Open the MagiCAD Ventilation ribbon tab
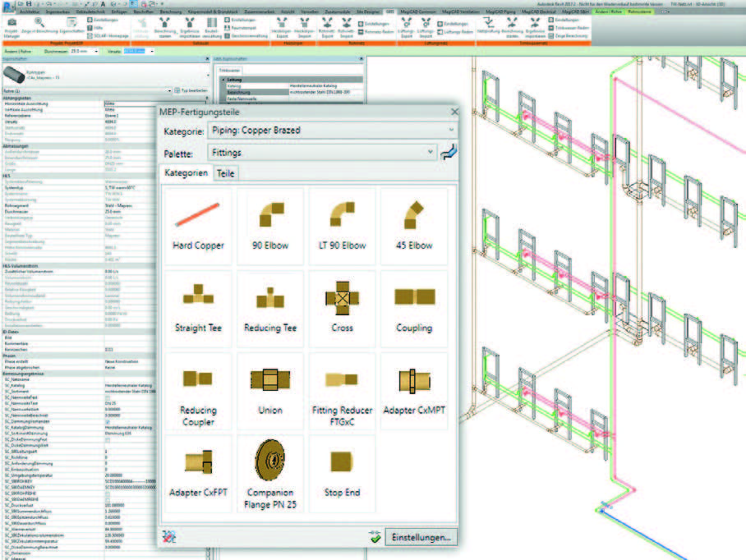746x560 pixels. [459, 11]
